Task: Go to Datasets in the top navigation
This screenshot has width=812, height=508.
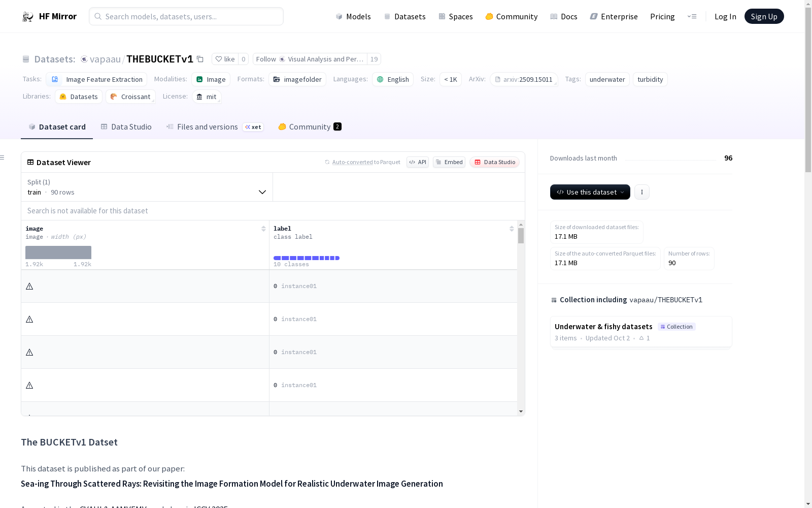Action: point(404,17)
